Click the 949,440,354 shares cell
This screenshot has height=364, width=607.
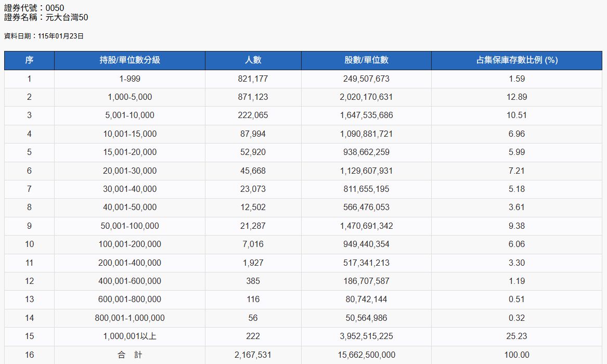(366, 244)
